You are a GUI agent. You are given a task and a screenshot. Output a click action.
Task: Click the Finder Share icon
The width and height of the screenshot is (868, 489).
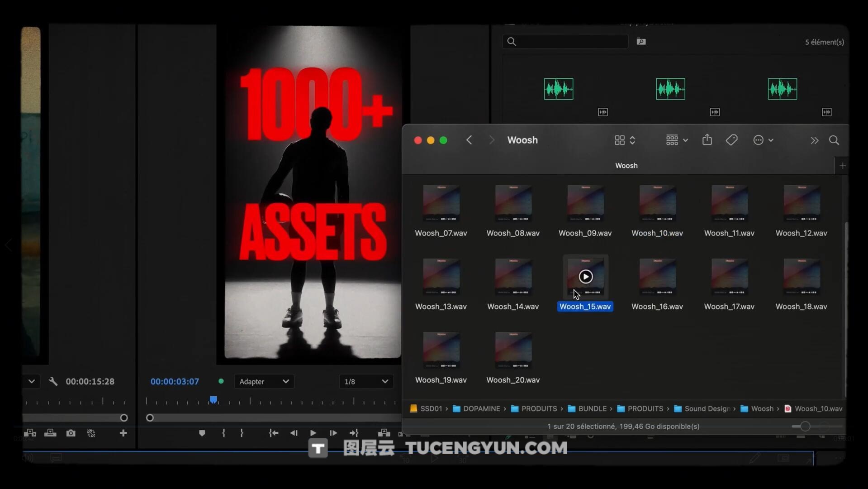[707, 140]
